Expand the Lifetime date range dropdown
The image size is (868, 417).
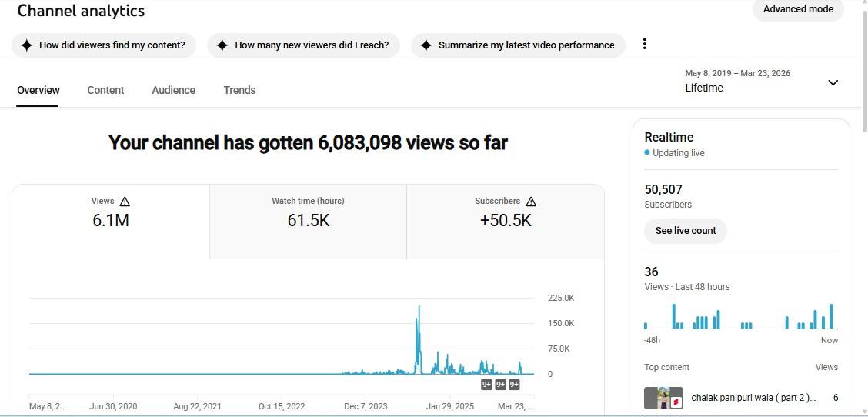pyautogui.click(x=833, y=82)
